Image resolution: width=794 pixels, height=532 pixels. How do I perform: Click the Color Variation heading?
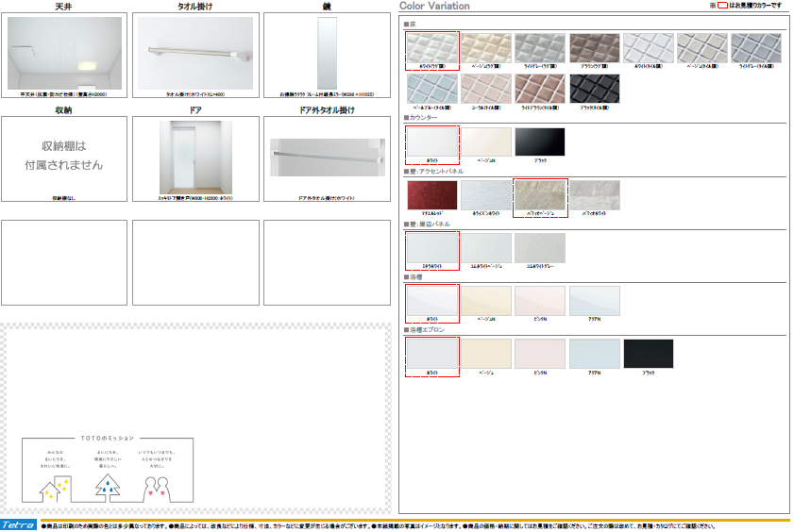(434, 6)
